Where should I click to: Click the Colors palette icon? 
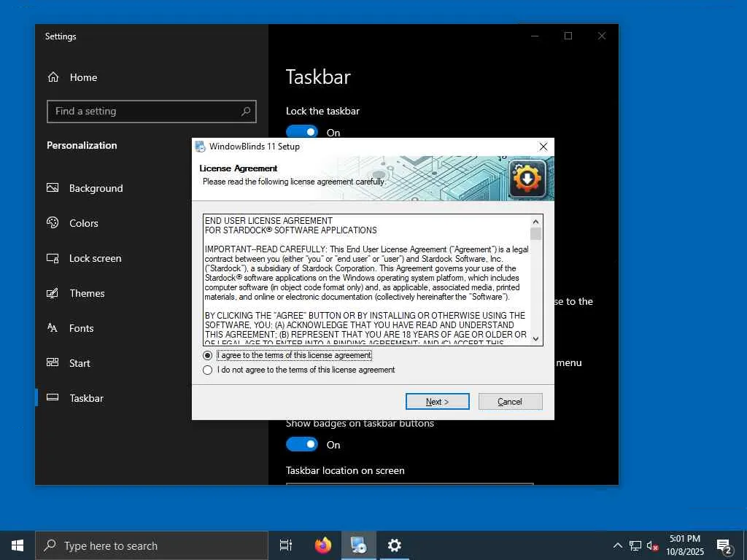[x=53, y=222]
